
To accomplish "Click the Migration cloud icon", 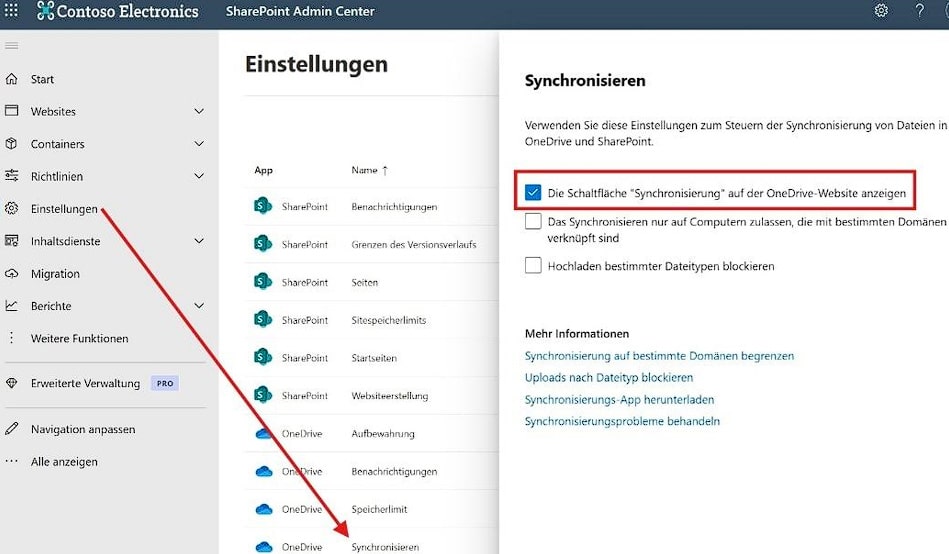I will (x=11, y=273).
